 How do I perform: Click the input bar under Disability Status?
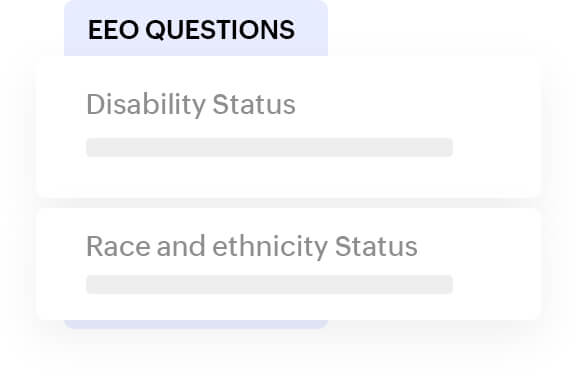(x=269, y=147)
